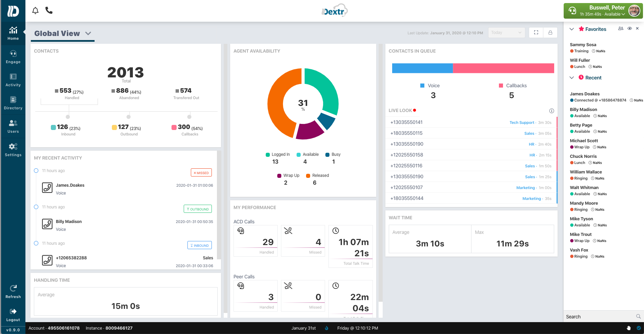This screenshot has width=644, height=334.
Task: Toggle the dashboard layout lock
Action: click(x=550, y=32)
